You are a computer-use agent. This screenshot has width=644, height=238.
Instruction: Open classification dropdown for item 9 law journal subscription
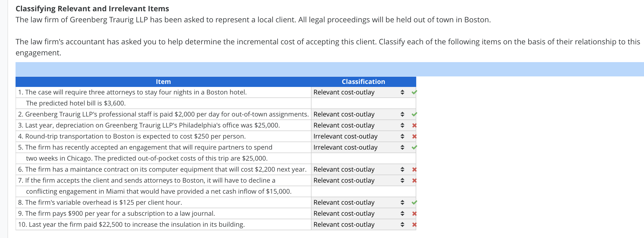coord(359,213)
